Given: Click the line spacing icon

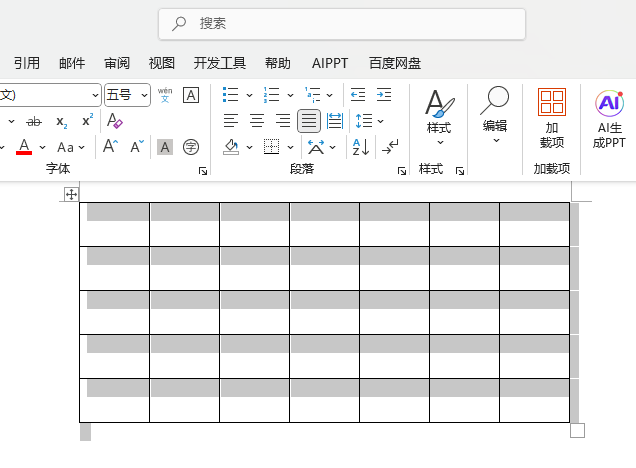Looking at the screenshot, I should [x=363, y=121].
